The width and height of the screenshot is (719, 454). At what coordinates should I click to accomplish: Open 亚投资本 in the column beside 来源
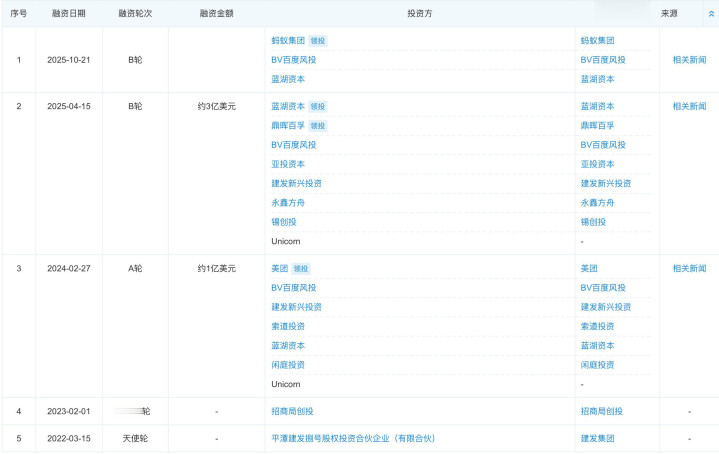597,164
